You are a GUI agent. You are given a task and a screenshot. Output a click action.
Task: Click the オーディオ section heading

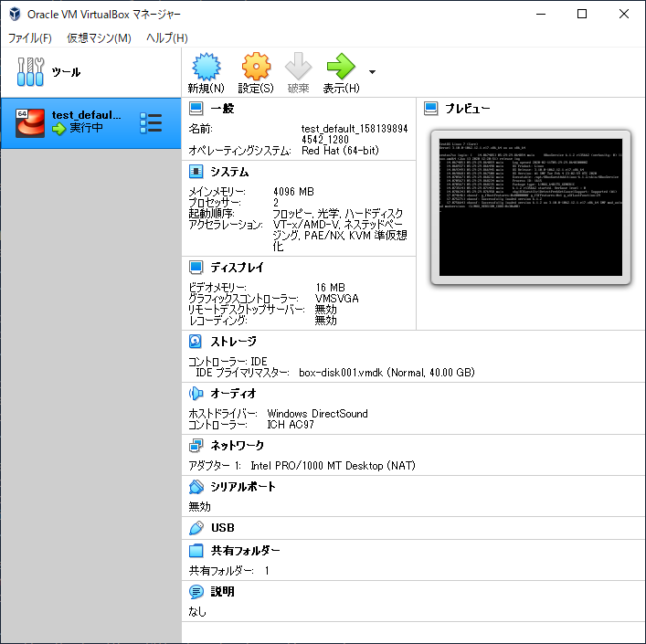coord(233,393)
